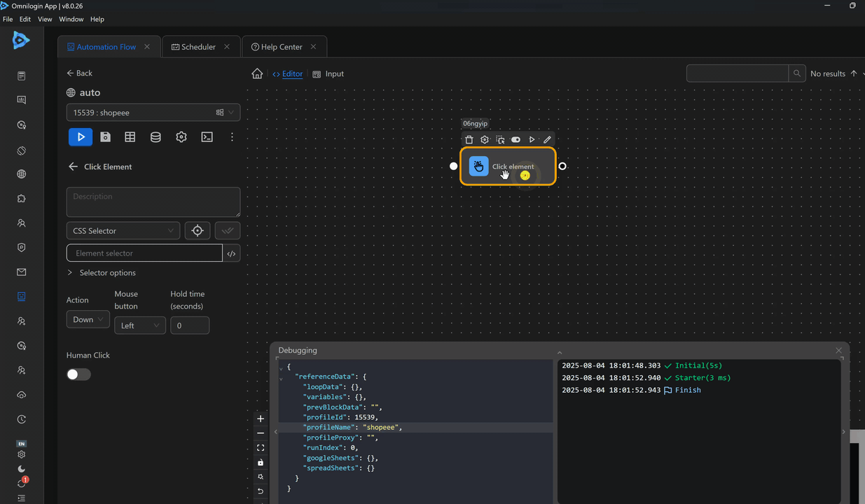
Task: Open the terminal console icon
Action: click(x=207, y=137)
